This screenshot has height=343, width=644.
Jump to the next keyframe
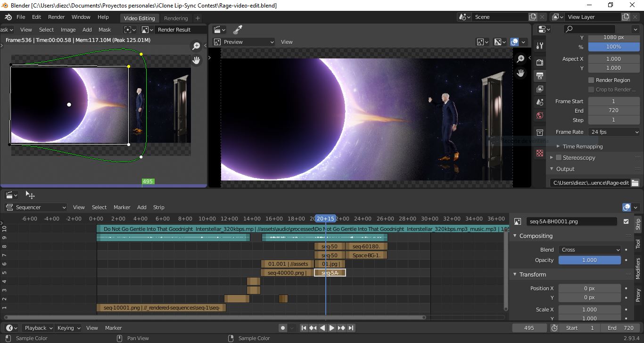[x=341, y=328]
